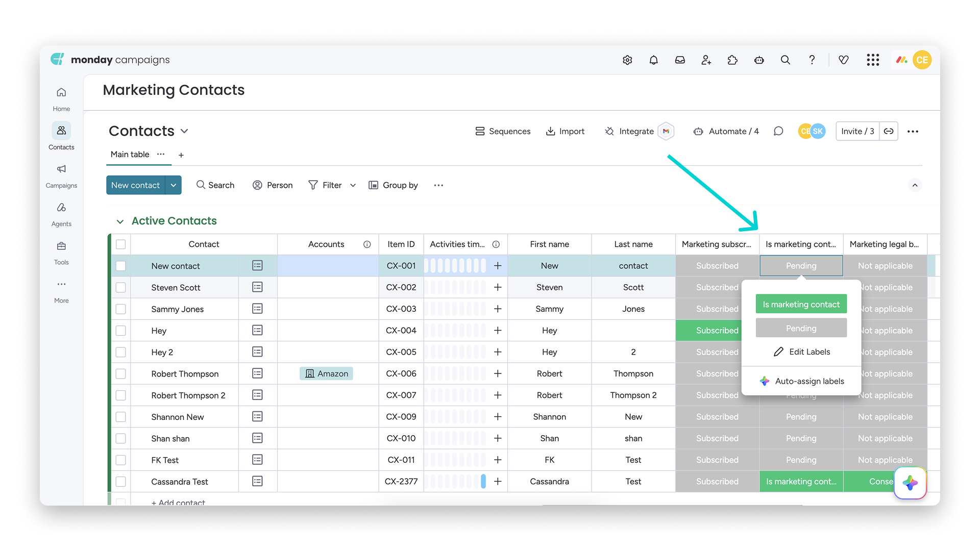Open the CE profile avatar
980x551 pixels.
922,60
